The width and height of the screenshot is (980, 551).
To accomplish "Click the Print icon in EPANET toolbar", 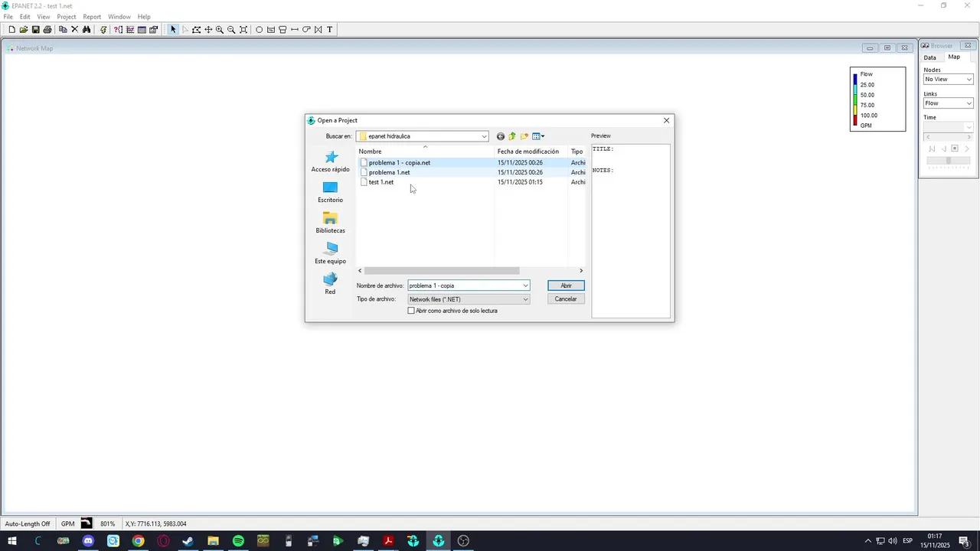I will pyautogui.click(x=47, y=30).
